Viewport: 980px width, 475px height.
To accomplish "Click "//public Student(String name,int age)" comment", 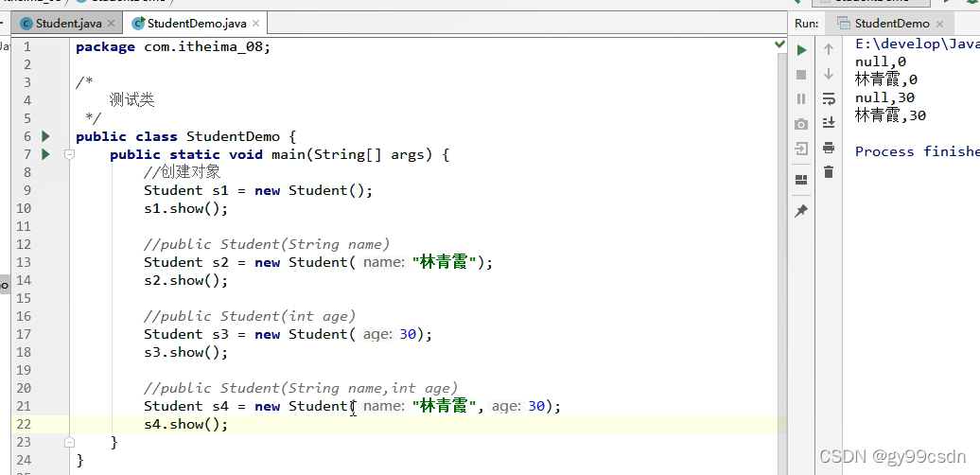I will pos(301,388).
